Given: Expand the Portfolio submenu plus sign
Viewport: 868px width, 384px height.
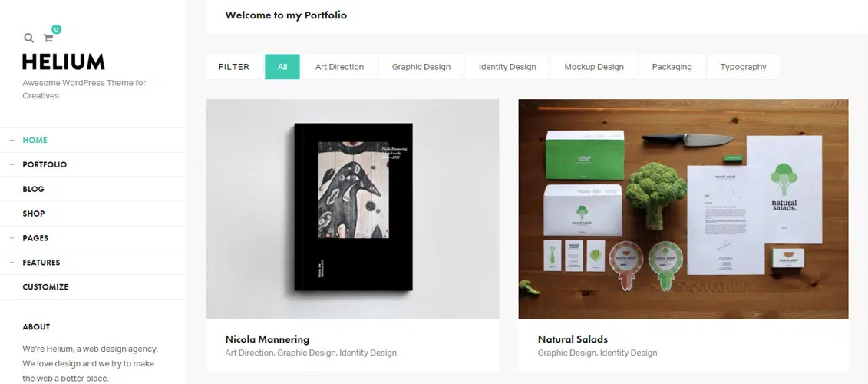Looking at the screenshot, I should click(x=12, y=165).
